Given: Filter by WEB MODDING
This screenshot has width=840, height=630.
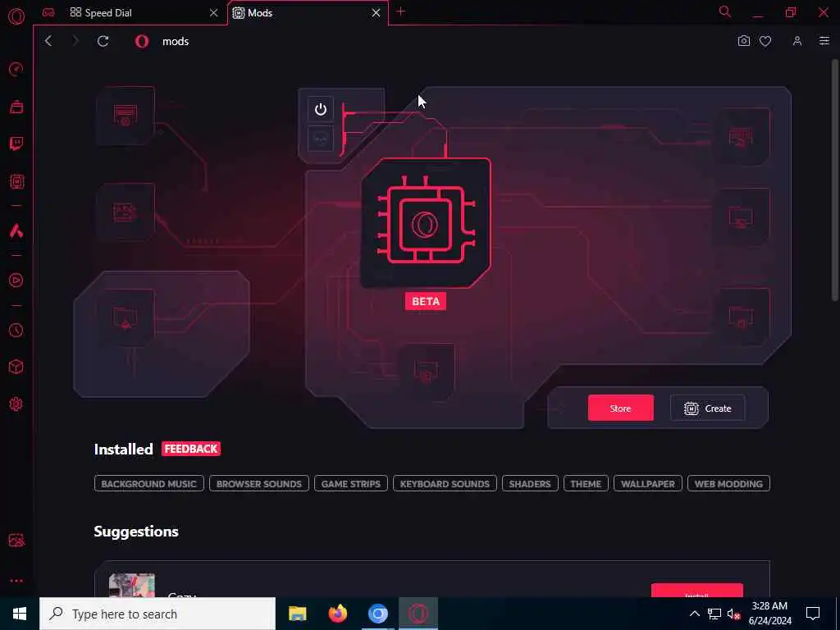Looking at the screenshot, I should (x=728, y=484).
